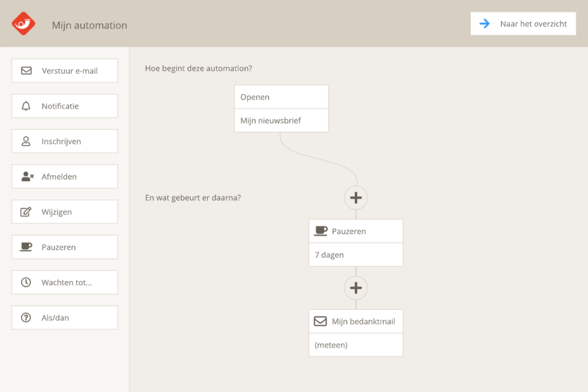Change the 7 dagen pause duration
588x392 pixels.
[355, 255]
